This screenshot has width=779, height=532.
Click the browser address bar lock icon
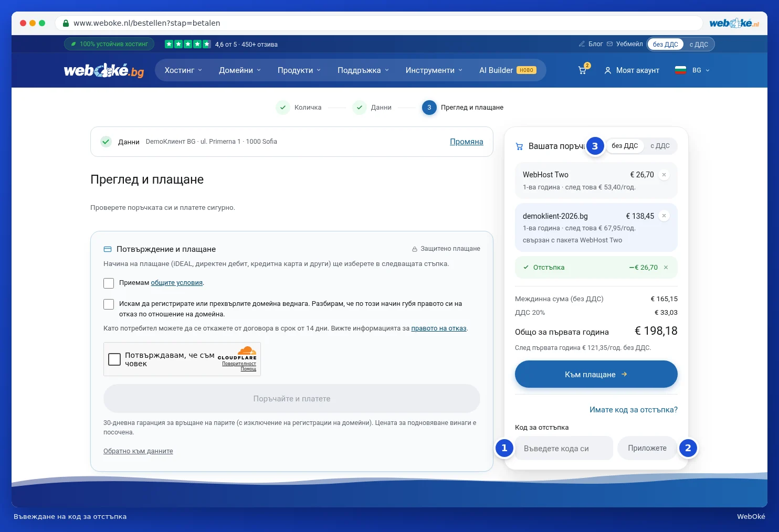[66, 23]
